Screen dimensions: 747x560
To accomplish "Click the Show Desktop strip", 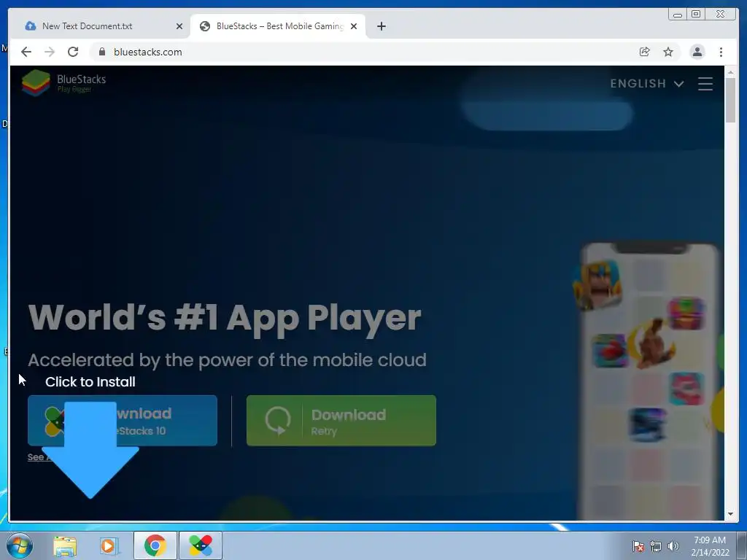I will coord(742,545).
